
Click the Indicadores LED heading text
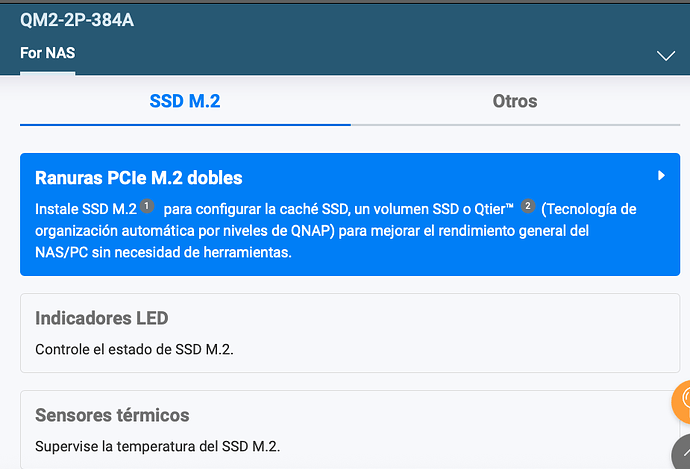tap(101, 318)
